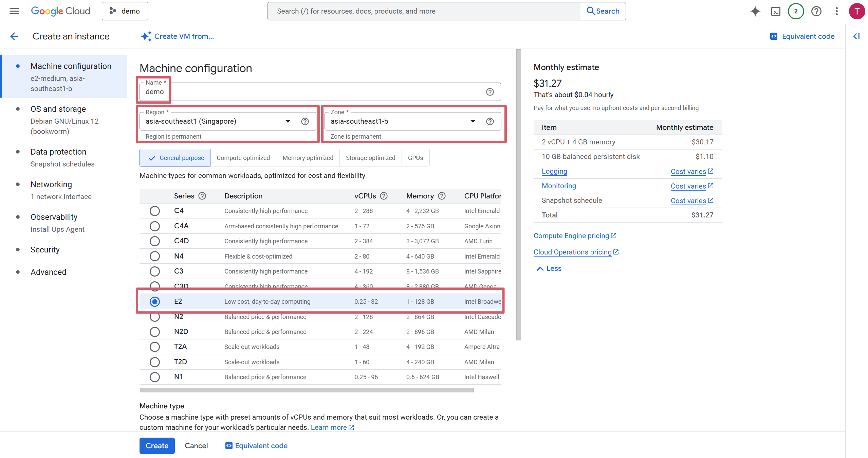This screenshot has height=458, width=868.
Task: Click the blue Create button
Action: 157,445
